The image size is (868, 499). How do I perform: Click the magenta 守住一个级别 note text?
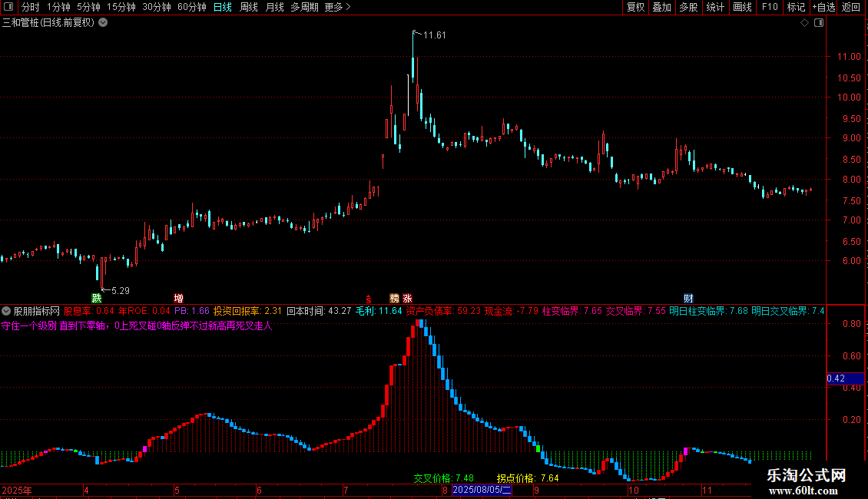pos(137,326)
